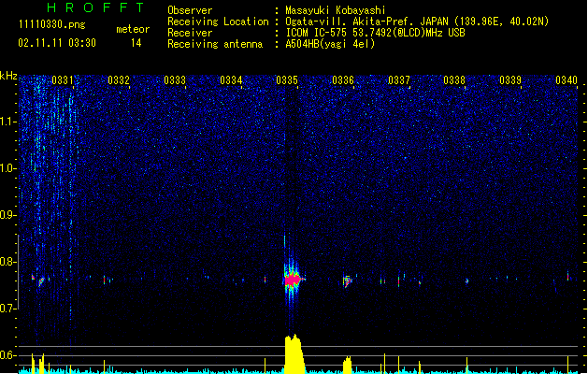The height and width of the screenshot is (374, 588).
Task: Click the large red meteor echo at 0335
Action: 294,280
